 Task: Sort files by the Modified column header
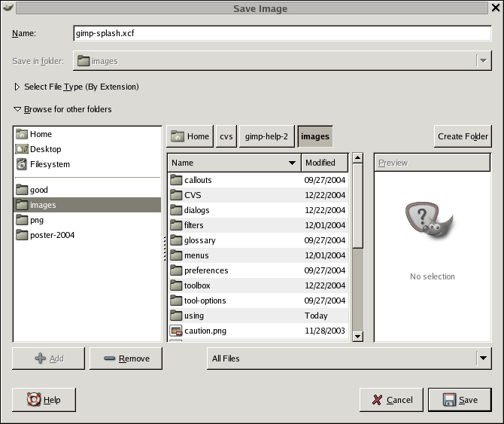[x=323, y=163]
